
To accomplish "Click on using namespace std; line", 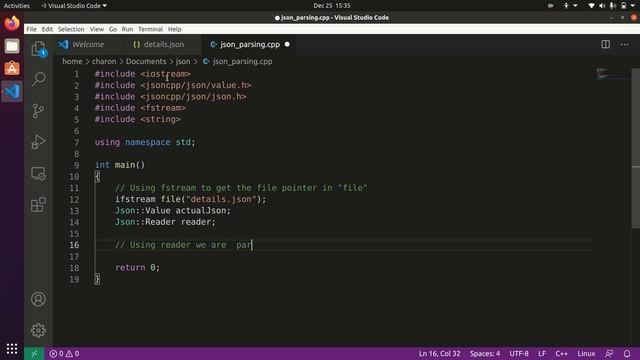I will pos(145,142).
